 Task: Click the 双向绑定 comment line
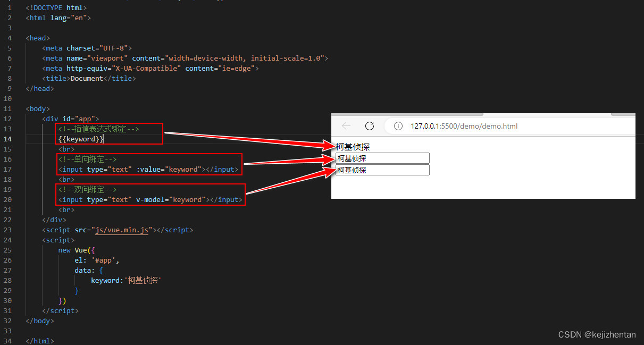click(87, 189)
